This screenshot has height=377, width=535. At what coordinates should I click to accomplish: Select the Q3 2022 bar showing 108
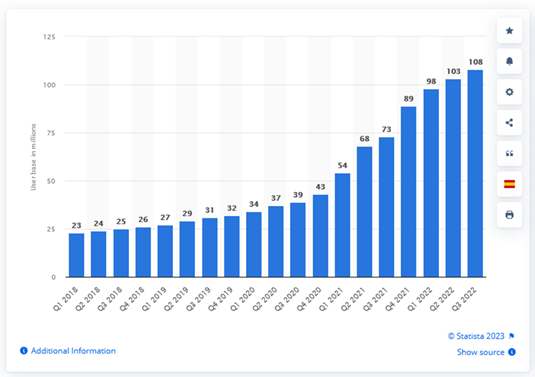(x=475, y=173)
